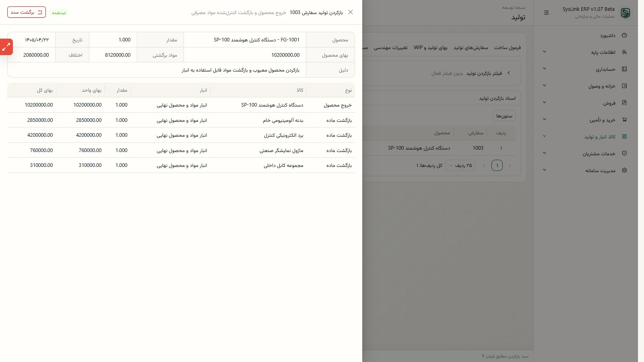Go to page 1 in pagination
This screenshot has width=644, height=362.
pyautogui.click(x=497, y=165)
